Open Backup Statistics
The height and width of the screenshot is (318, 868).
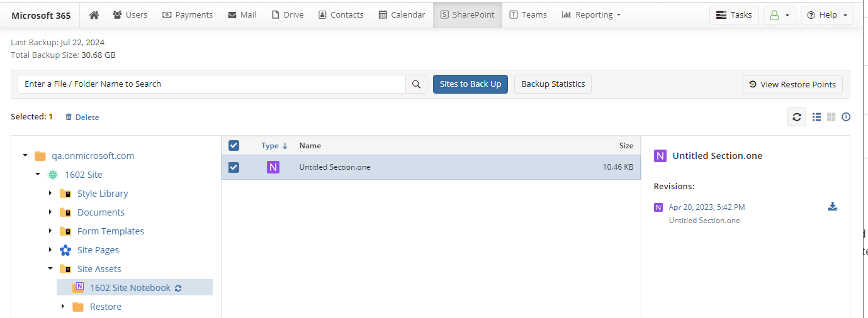pos(553,84)
